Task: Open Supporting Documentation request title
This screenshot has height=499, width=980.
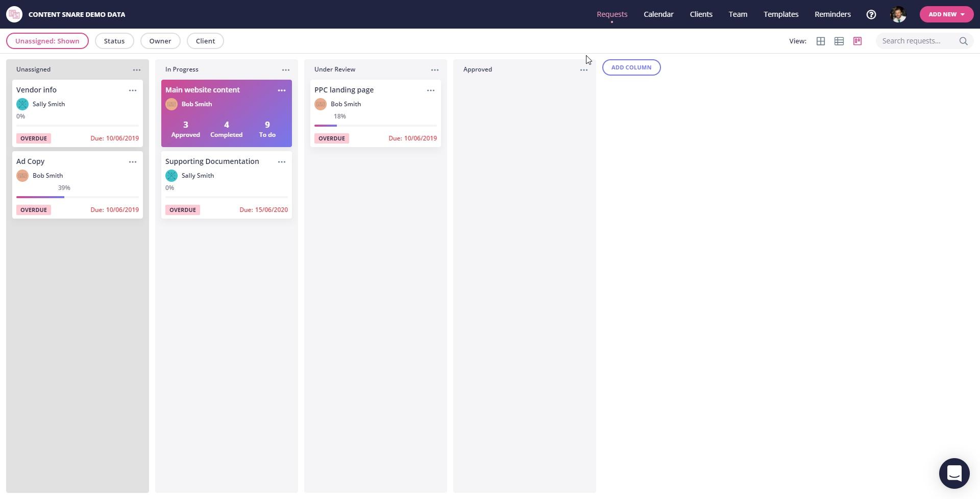Action: 212,161
